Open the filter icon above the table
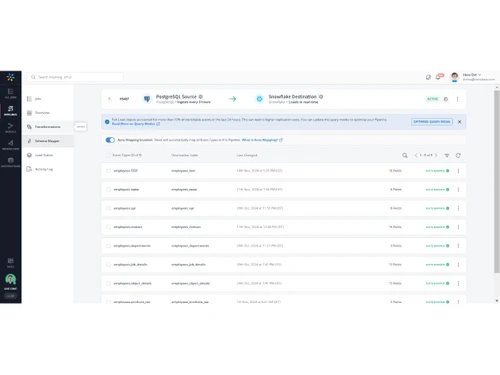This screenshot has height=375, width=500. pyautogui.click(x=447, y=155)
